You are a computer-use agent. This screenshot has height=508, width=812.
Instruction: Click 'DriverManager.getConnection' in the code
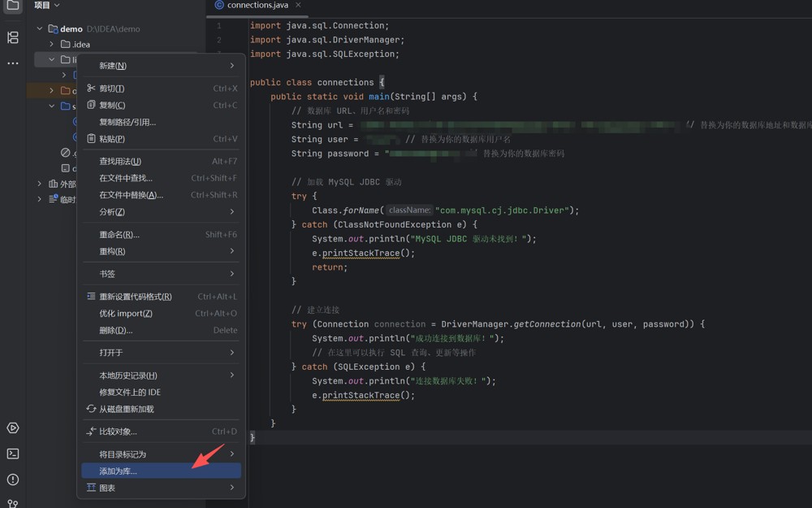click(x=511, y=324)
